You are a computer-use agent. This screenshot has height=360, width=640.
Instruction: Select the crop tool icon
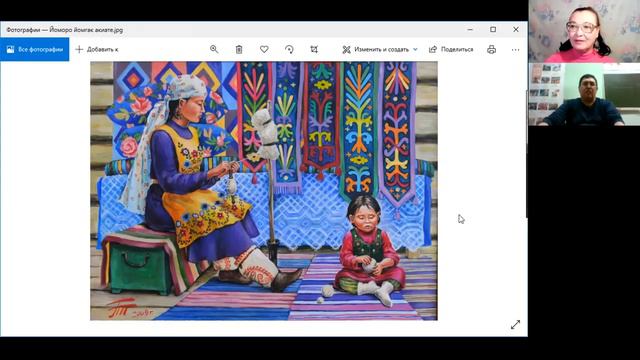pyautogui.click(x=314, y=49)
